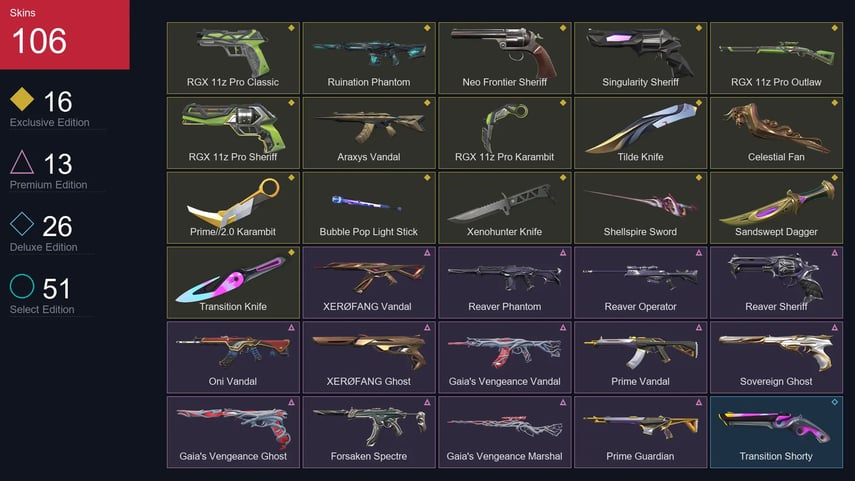
Task: Choose the Gaia's Vengeance Vandal skin
Action: [x=504, y=357]
